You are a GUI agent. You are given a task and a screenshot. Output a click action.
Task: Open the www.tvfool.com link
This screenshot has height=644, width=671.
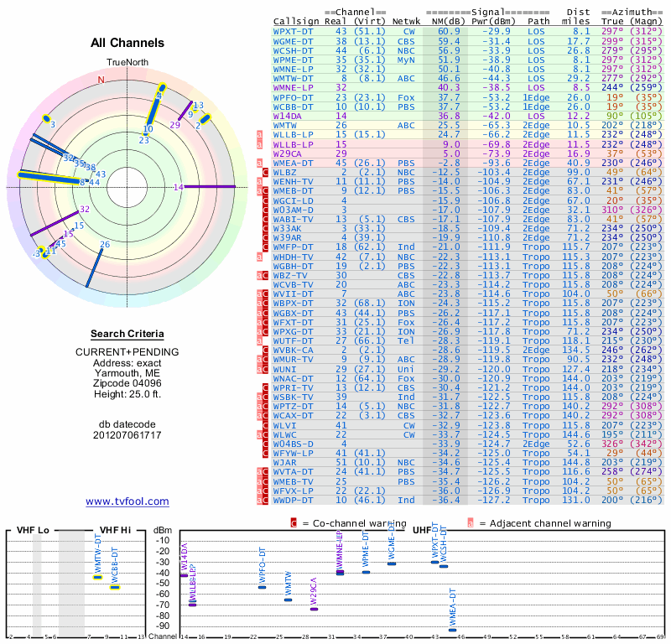127,501
